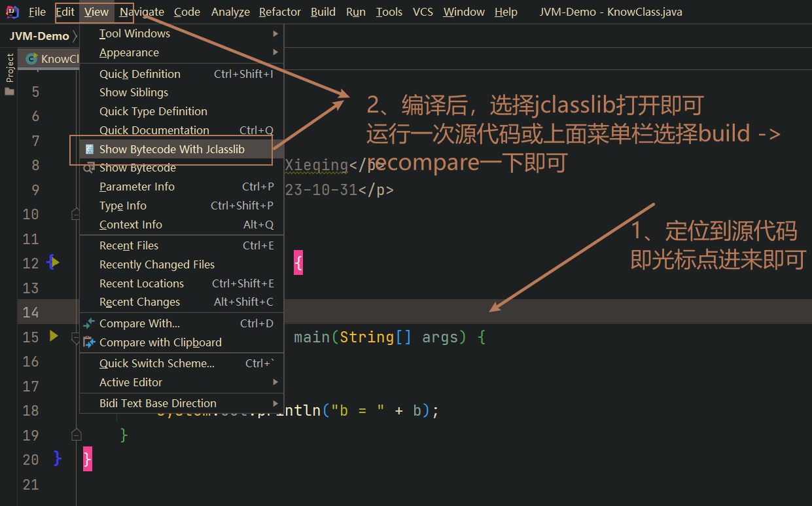
Task: Click the Java class icon on KnowClass tab
Action: point(31,59)
